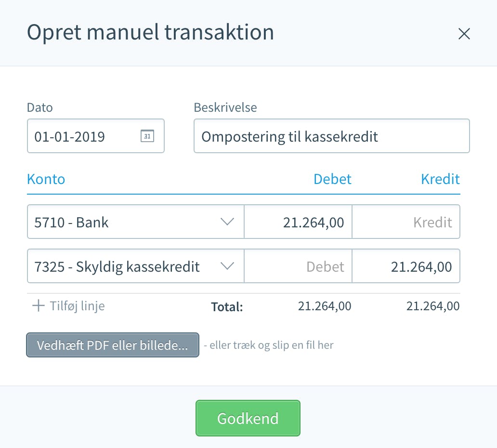This screenshot has height=448, width=497.
Task: Close the manual transaction dialog
Action: click(x=464, y=34)
